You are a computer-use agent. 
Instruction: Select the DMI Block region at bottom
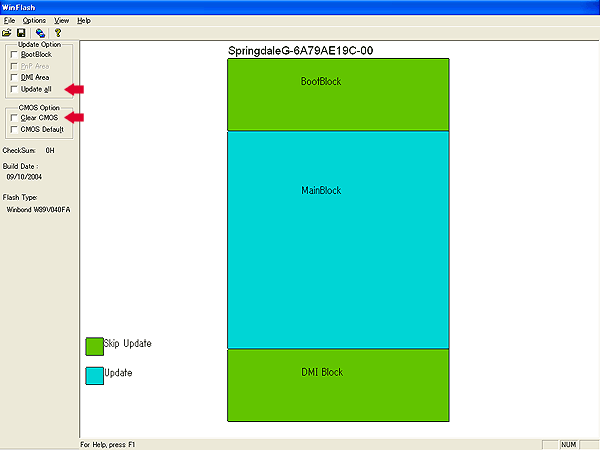(x=338, y=385)
